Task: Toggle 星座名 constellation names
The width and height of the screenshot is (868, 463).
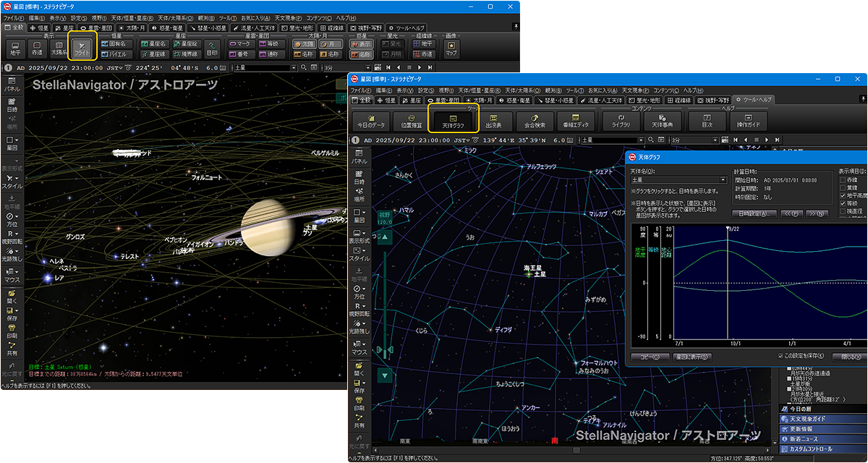Action: point(154,43)
